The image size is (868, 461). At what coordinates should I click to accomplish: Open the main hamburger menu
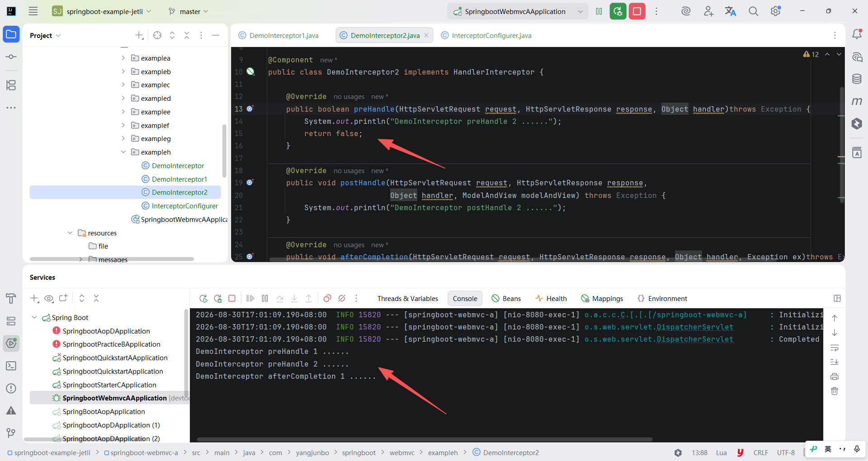pos(33,11)
